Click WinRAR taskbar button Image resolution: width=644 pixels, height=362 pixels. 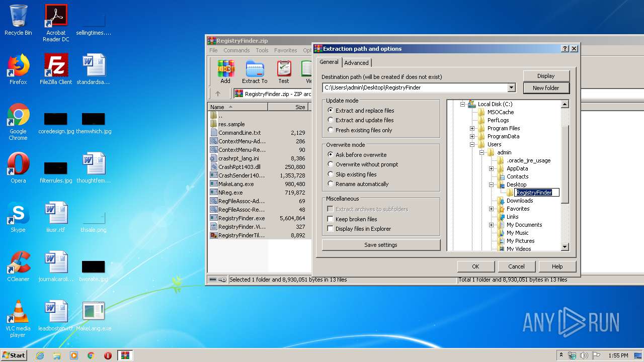[125, 355]
